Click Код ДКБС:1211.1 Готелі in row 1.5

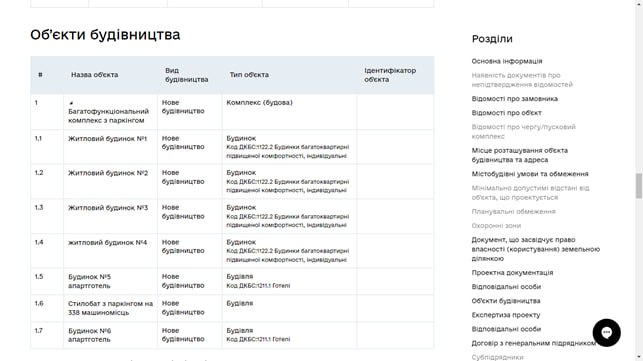pos(258,286)
